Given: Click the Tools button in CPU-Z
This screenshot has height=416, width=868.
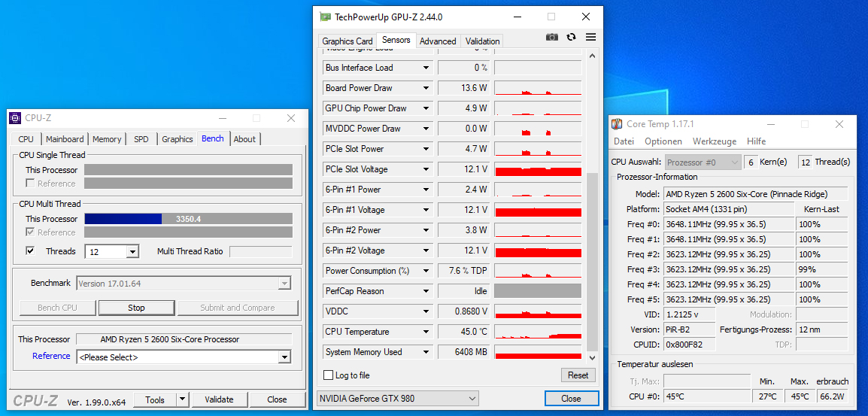Looking at the screenshot, I should pos(155,399).
